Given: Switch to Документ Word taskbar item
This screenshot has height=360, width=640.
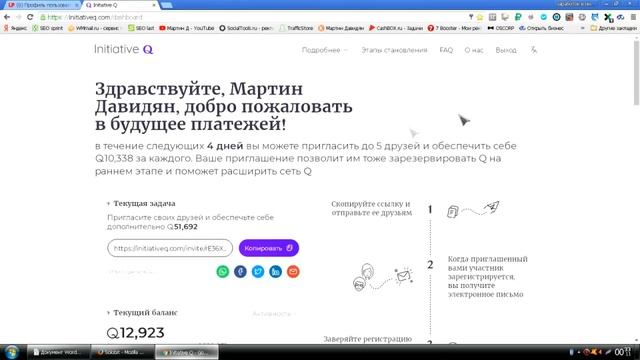Looking at the screenshot, I should [58, 352].
